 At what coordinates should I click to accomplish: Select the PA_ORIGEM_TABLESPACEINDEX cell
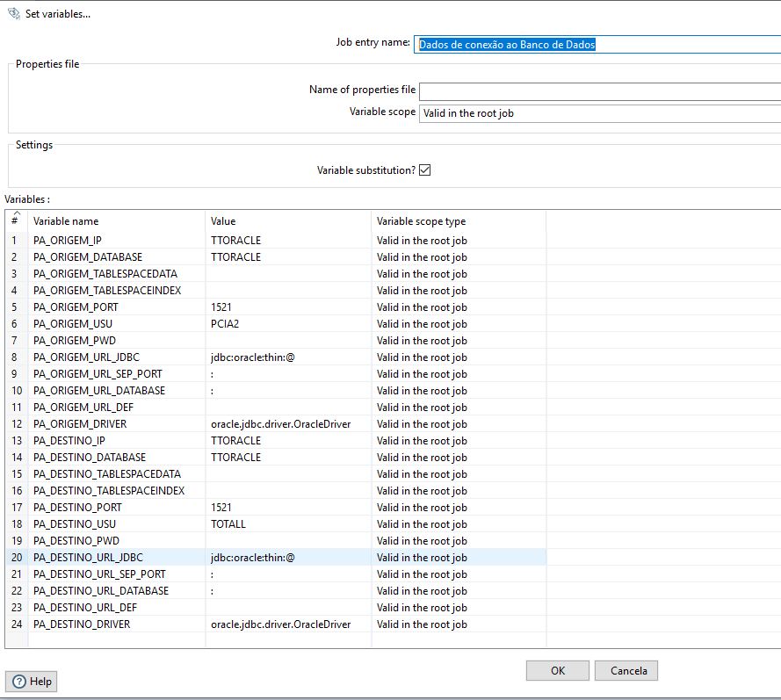117,290
